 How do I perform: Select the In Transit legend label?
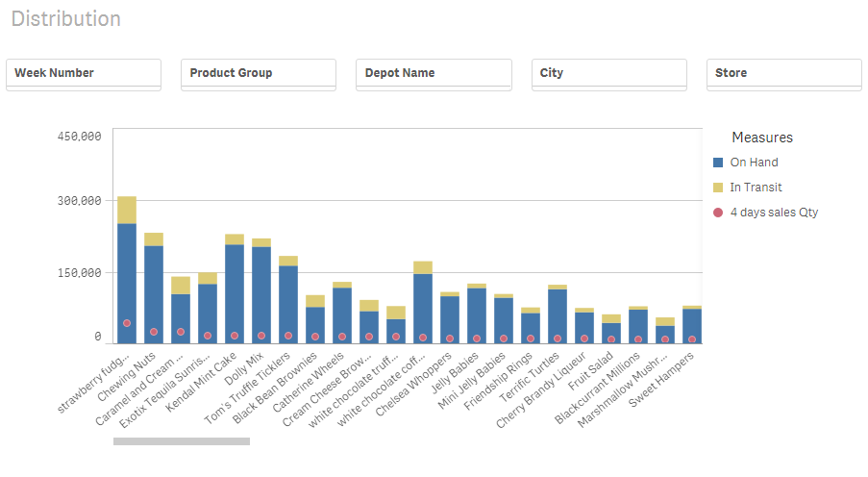(x=756, y=188)
